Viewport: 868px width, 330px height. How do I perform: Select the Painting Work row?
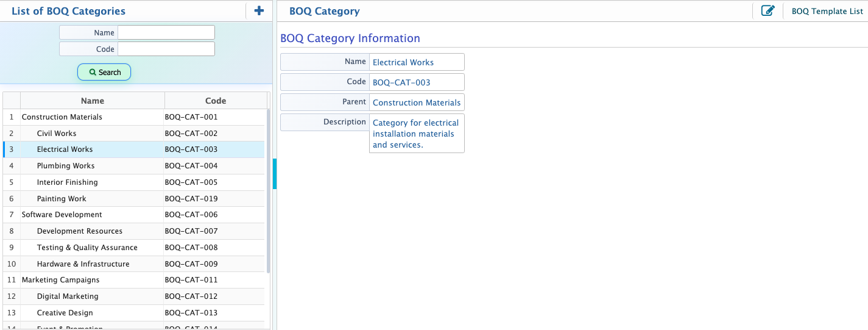pyautogui.click(x=134, y=199)
